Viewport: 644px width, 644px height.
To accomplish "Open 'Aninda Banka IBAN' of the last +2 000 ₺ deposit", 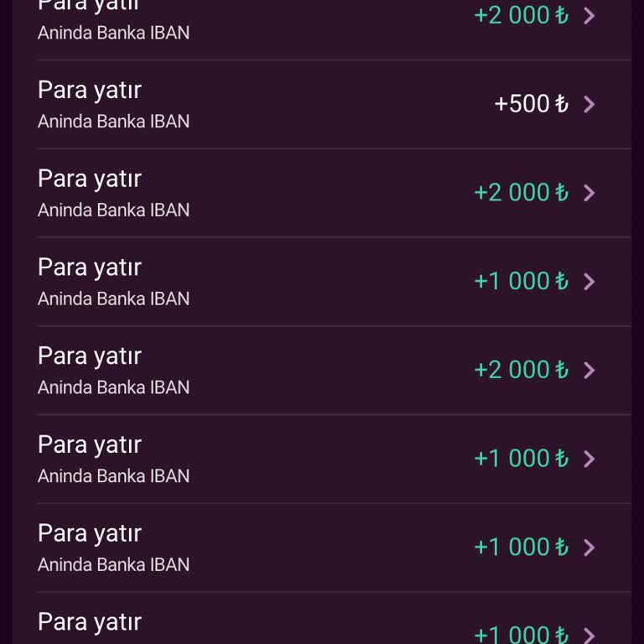I will click(113, 387).
